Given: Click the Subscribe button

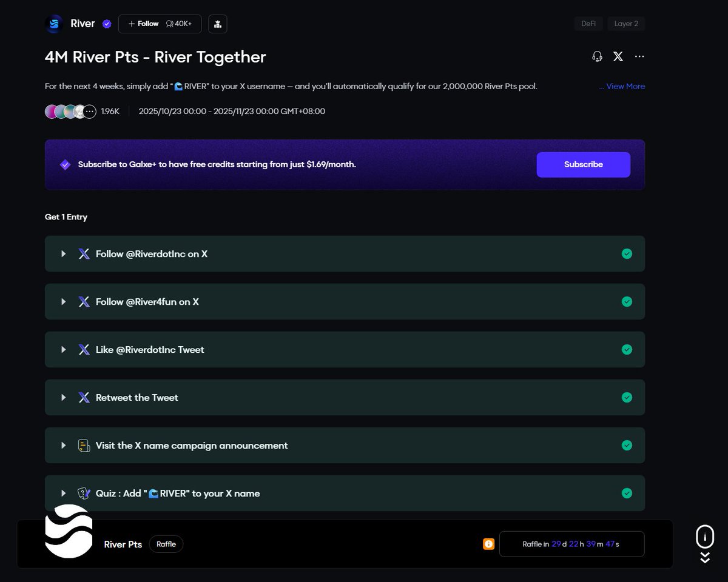Looking at the screenshot, I should (584, 164).
